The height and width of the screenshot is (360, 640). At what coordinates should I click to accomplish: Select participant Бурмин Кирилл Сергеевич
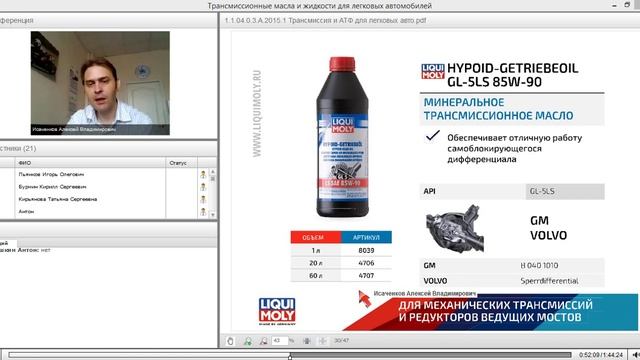click(52, 187)
